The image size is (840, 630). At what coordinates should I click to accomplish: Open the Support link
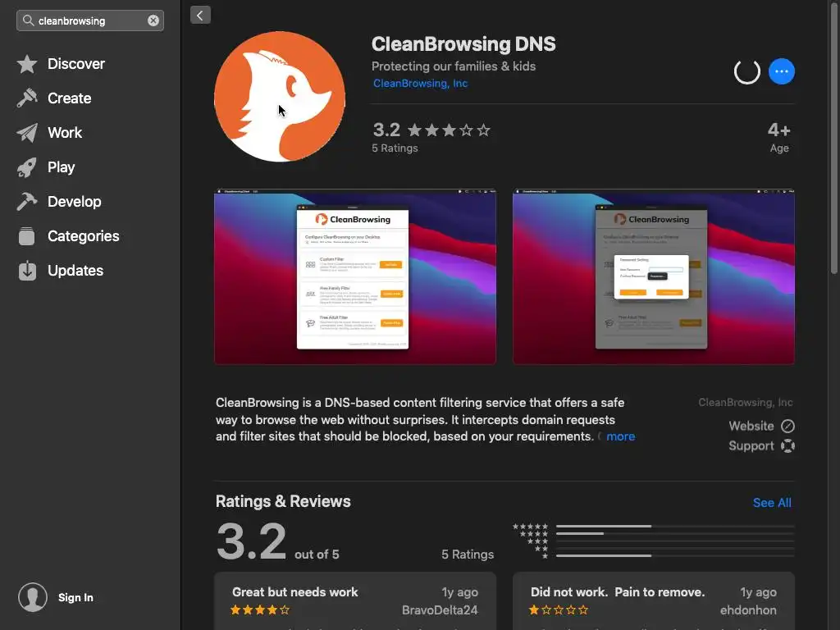pos(751,445)
